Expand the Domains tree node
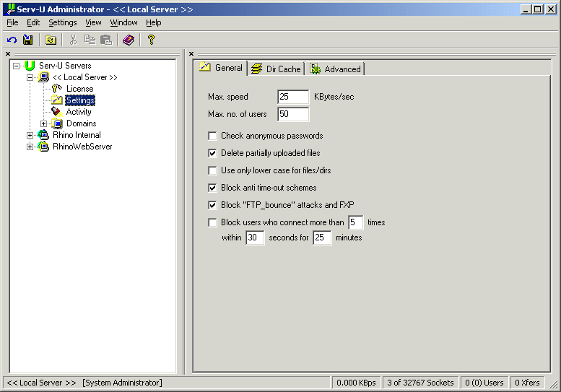This screenshot has width=561, height=392. [44, 123]
